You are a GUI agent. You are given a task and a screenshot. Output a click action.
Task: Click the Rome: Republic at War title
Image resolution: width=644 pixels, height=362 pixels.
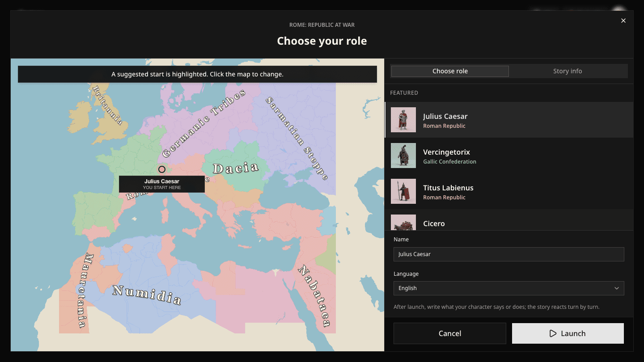pos(322,25)
